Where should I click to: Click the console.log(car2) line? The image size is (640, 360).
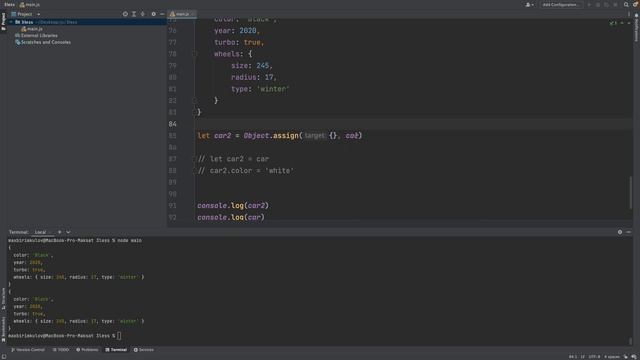(x=233, y=206)
